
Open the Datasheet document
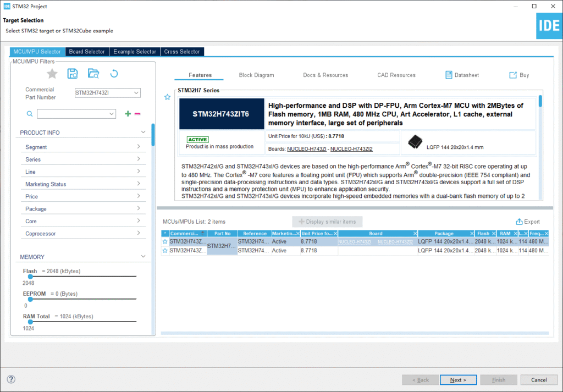pyautogui.click(x=462, y=75)
